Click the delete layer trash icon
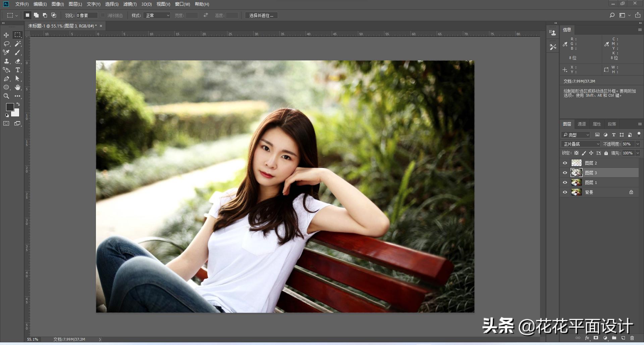Image resolution: width=644 pixels, height=345 pixels. coord(632,338)
